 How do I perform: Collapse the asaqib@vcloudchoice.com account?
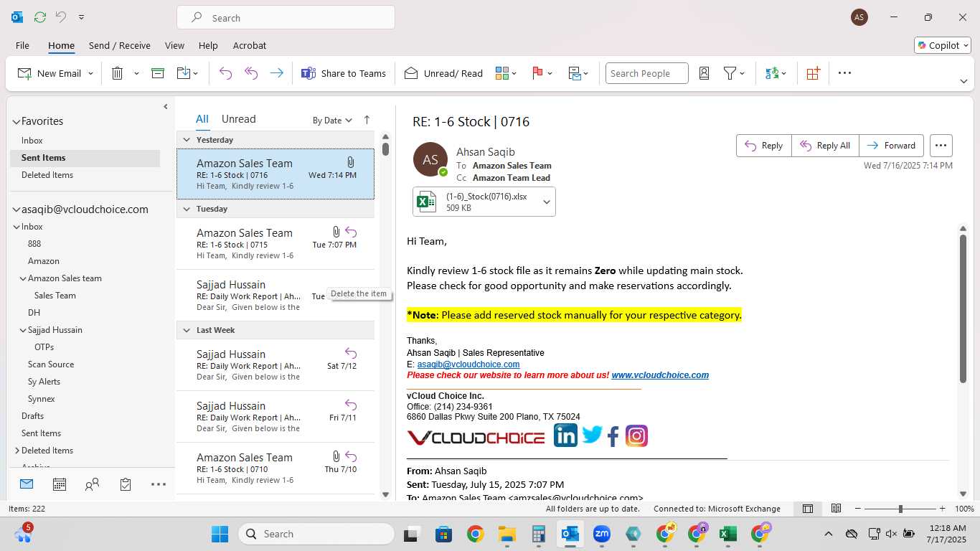coord(16,210)
